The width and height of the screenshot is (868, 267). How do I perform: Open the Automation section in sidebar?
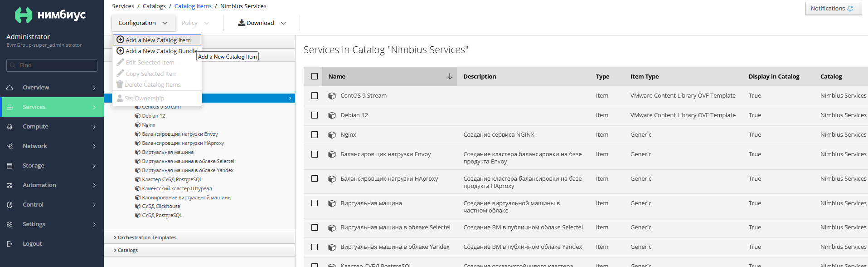click(x=52, y=185)
